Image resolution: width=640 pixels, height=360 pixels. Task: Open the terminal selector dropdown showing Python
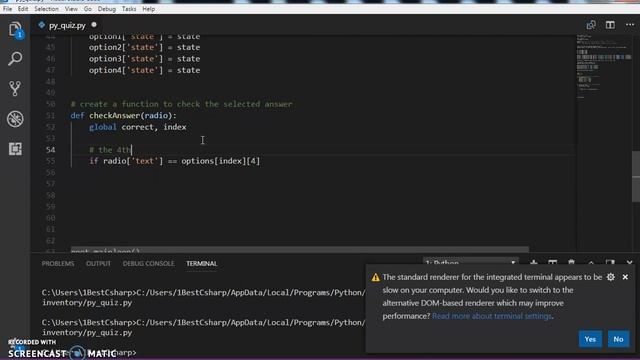470,262
